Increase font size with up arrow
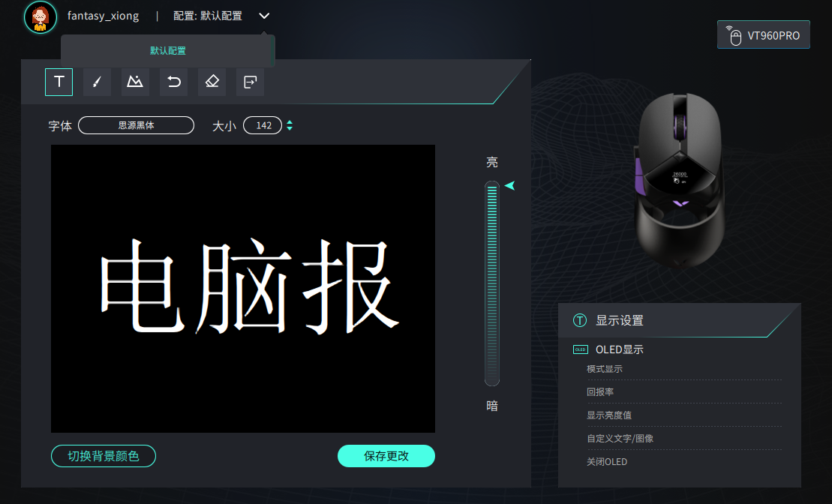The height and width of the screenshot is (504, 832). [290, 122]
